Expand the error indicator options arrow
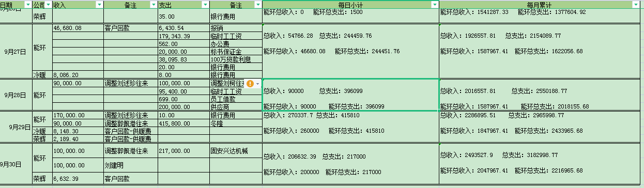The width and height of the screenshot is (644, 188). [x=257, y=84]
